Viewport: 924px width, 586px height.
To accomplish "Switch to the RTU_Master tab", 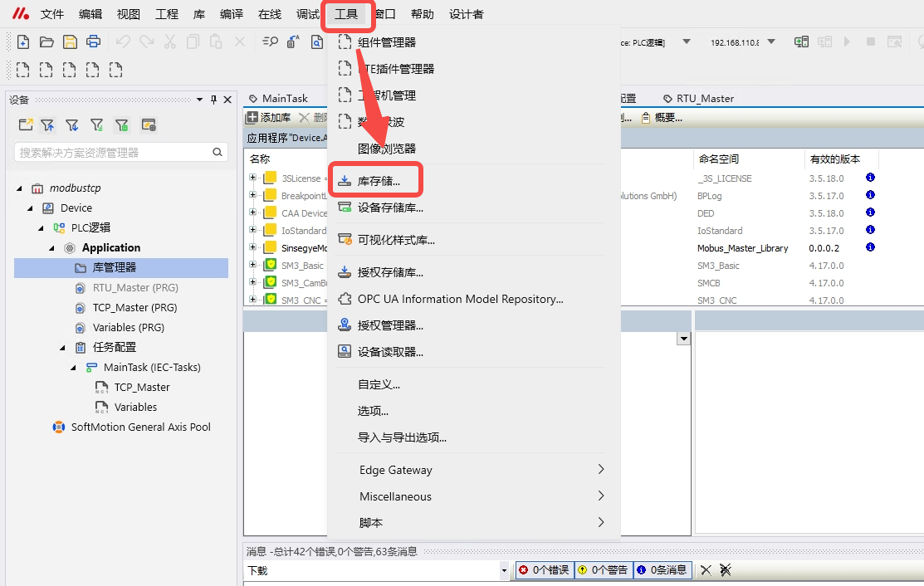I will pos(699,98).
